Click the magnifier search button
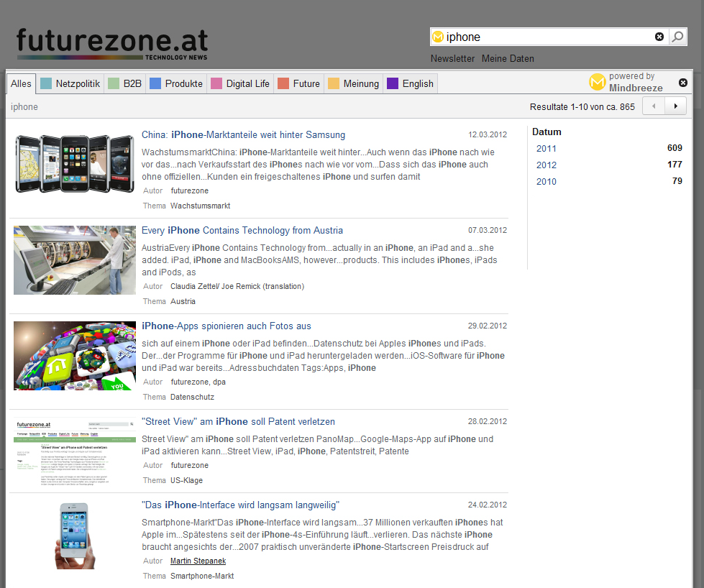The width and height of the screenshot is (704, 588). tap(677, 37)
